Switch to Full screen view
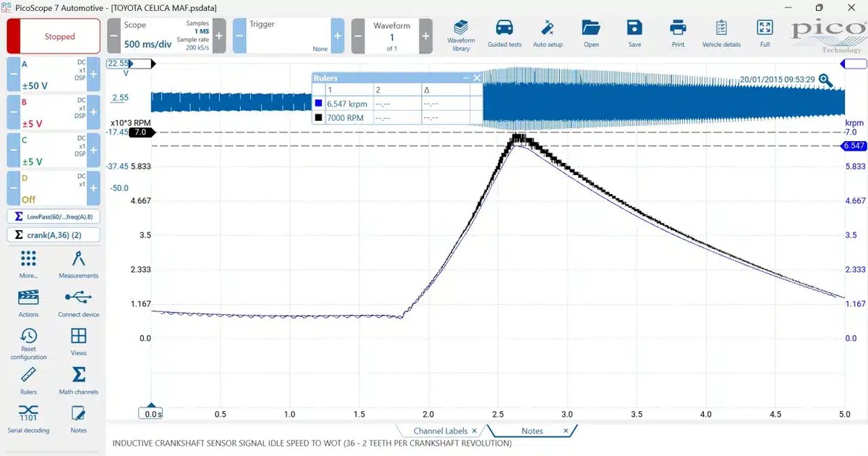Image resolution: width=868 pixels, height=456 pixels. [765, 35]
